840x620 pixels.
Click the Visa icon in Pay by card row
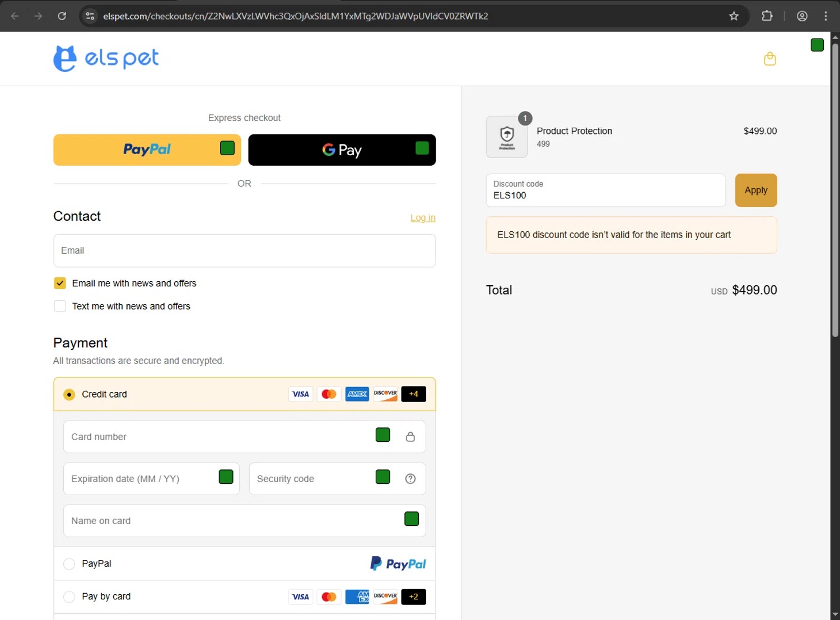[x=301, y=597]
